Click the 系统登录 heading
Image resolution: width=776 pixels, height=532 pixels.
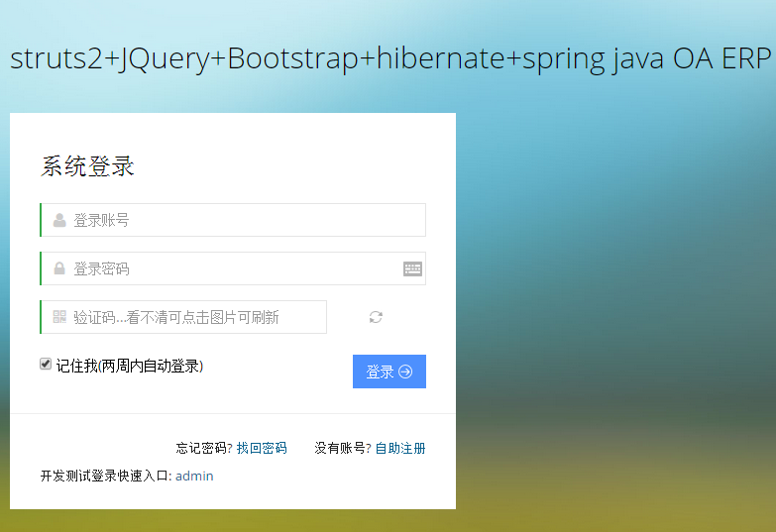[87, 165]
